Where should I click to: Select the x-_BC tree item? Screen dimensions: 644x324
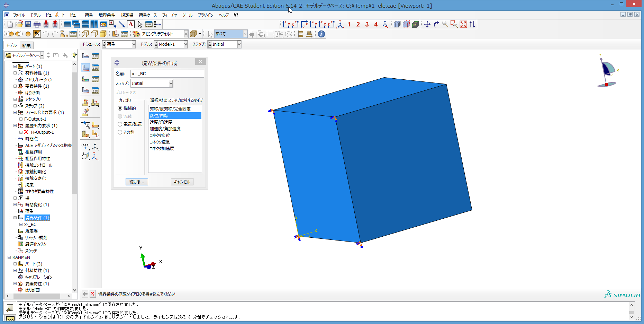coord(30,225)
